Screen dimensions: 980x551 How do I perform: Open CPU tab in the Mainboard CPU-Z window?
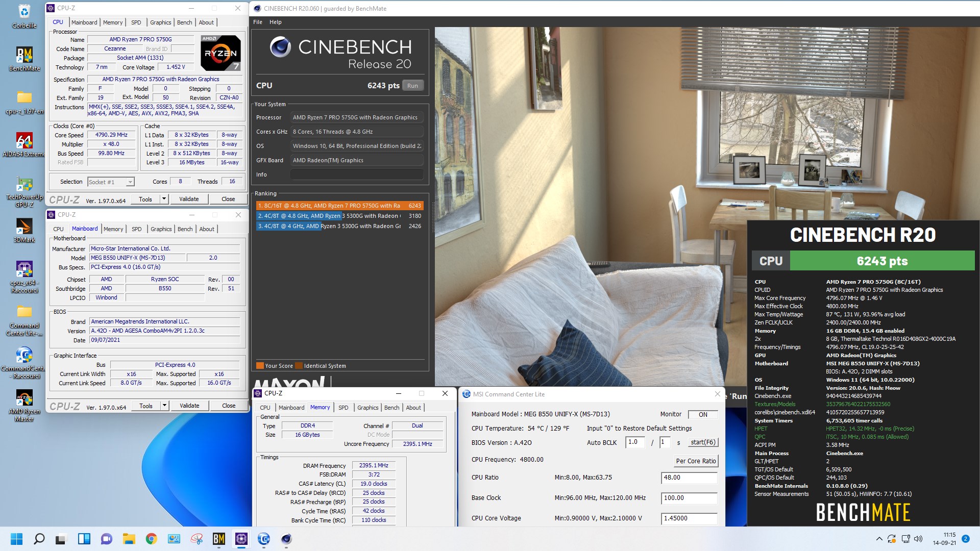pyautogui.click(x=59, y=229)
